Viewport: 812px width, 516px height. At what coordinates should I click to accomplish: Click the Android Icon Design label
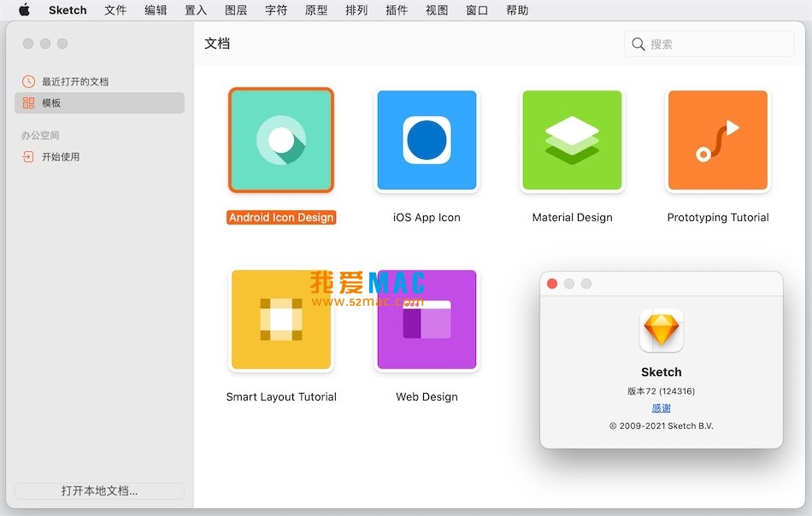coord(281,217)
